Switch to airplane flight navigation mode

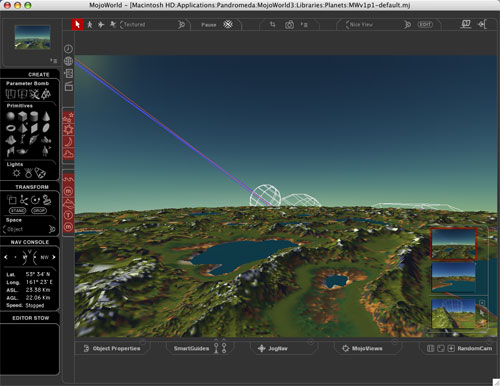101,24
